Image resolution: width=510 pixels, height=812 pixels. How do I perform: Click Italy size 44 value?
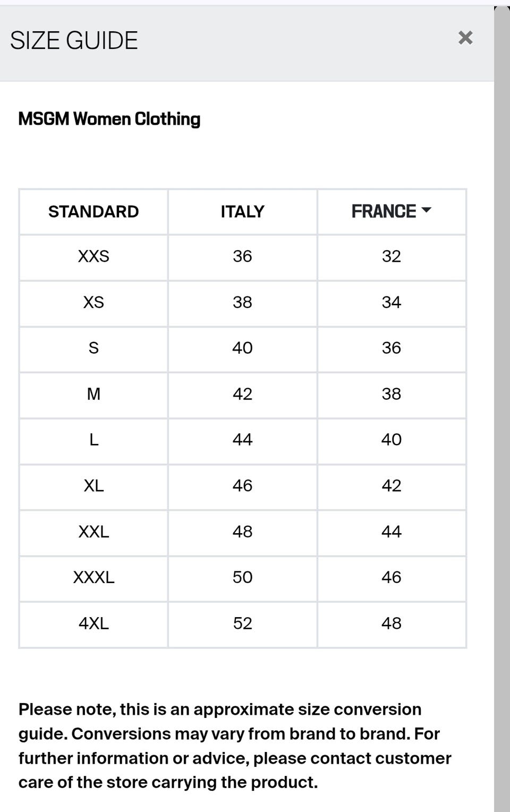(242, 440)
